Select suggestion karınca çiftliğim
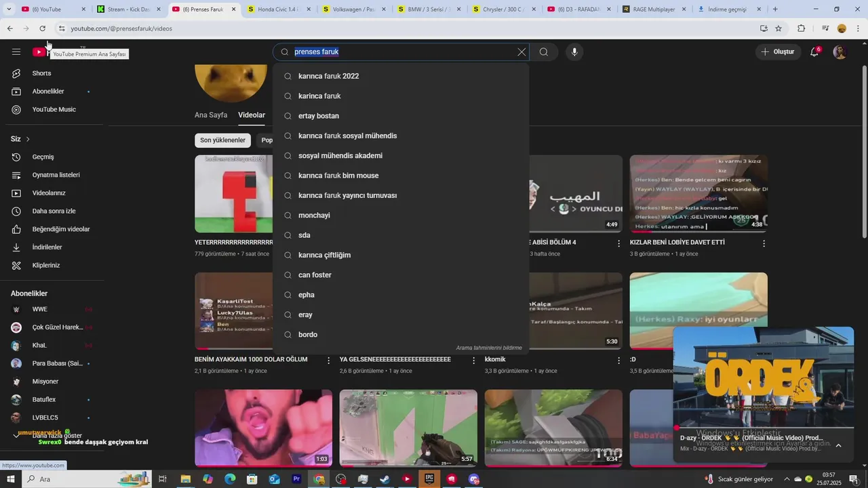 401,255
